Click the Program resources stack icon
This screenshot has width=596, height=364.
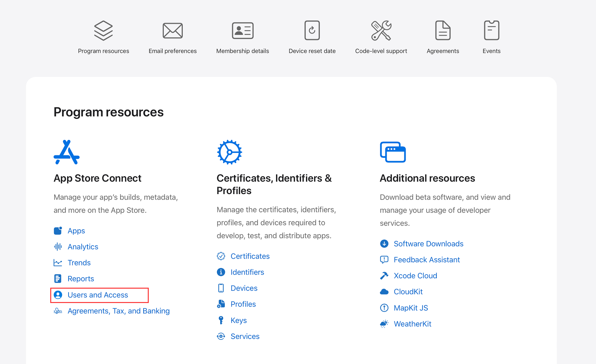pyautogui.click(x=103, y=31)
